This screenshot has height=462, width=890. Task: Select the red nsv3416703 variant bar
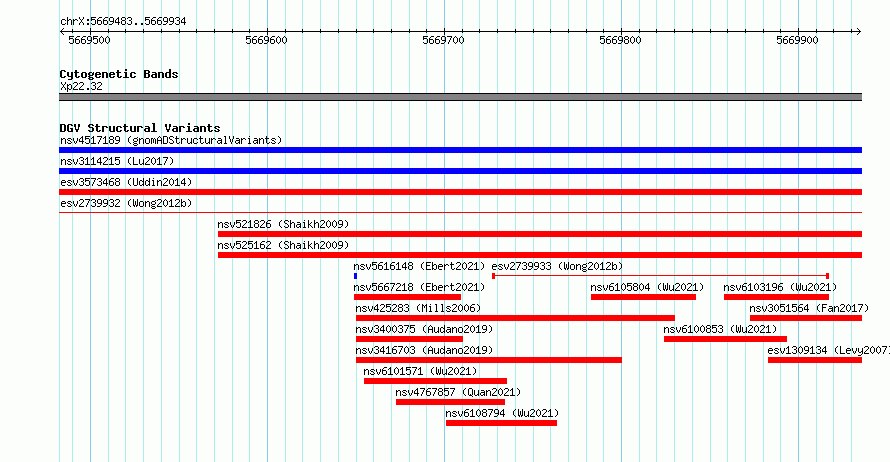point(489,360)
